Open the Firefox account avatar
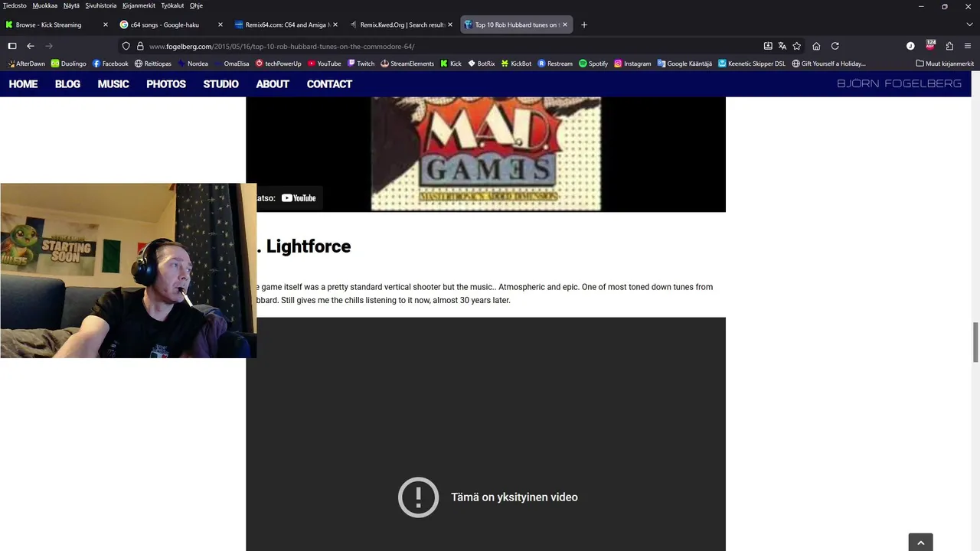This screenshot has height=551, width=980. click(910, 46)
